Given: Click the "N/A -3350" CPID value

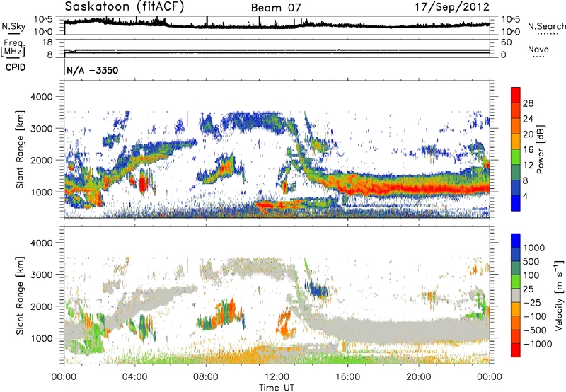Looking at the screenshot, I should (x=93, y=70).
